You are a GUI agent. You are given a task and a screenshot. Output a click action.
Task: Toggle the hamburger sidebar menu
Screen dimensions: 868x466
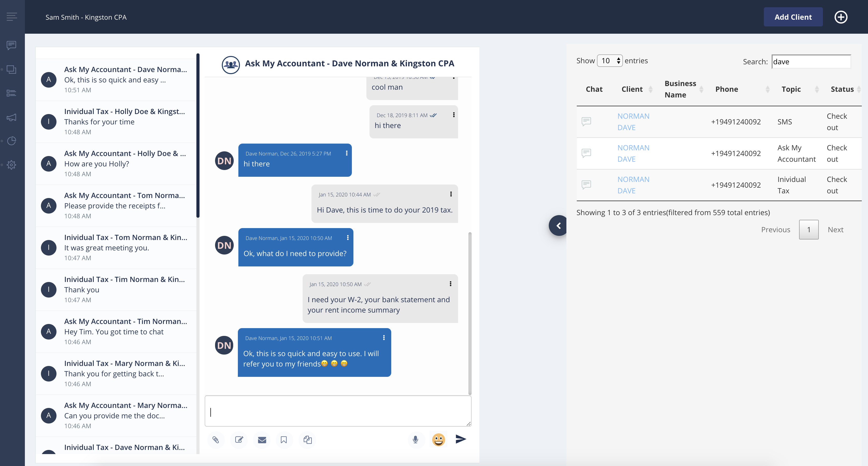(x=12, y=17)
